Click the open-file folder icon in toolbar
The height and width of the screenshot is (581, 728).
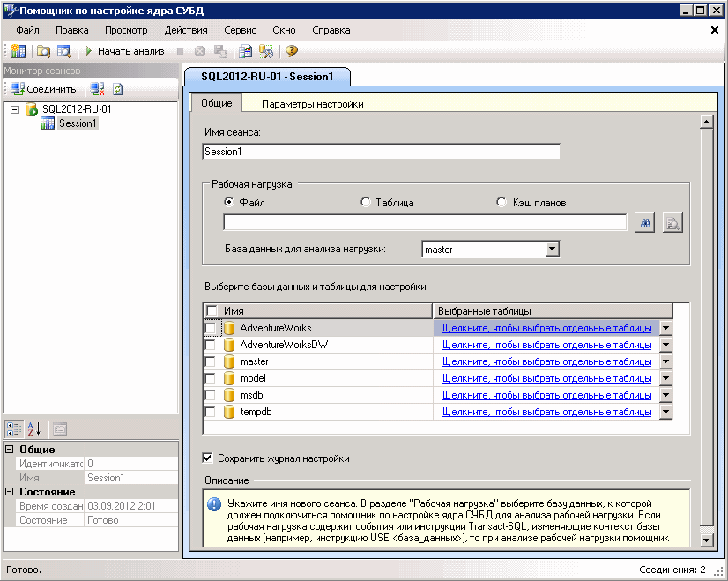pos(43,51)
